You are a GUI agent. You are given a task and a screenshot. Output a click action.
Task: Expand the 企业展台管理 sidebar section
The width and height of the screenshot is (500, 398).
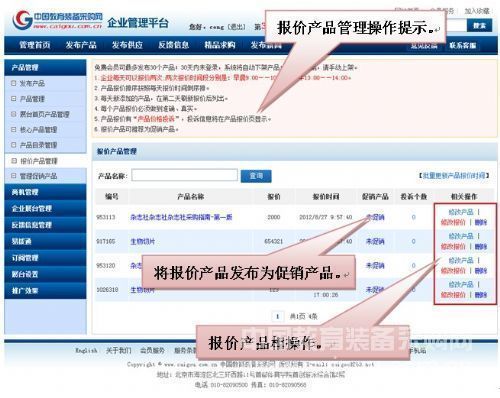pyautogui.click(x=45, y=209)
